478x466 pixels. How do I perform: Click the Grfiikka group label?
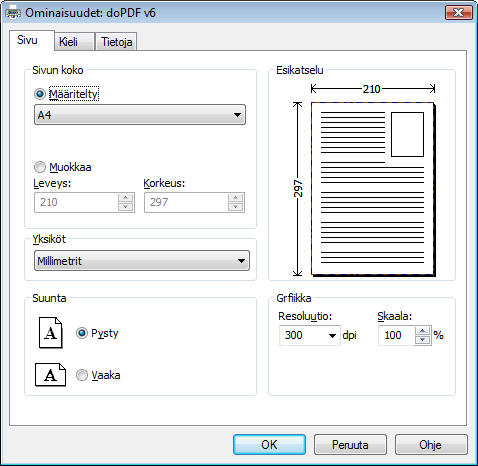(294, 298)
